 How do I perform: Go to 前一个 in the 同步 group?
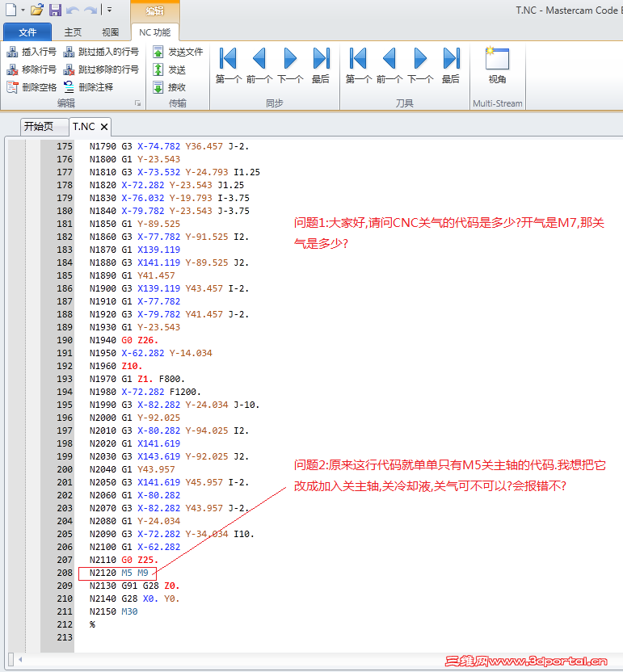point(259,65)
